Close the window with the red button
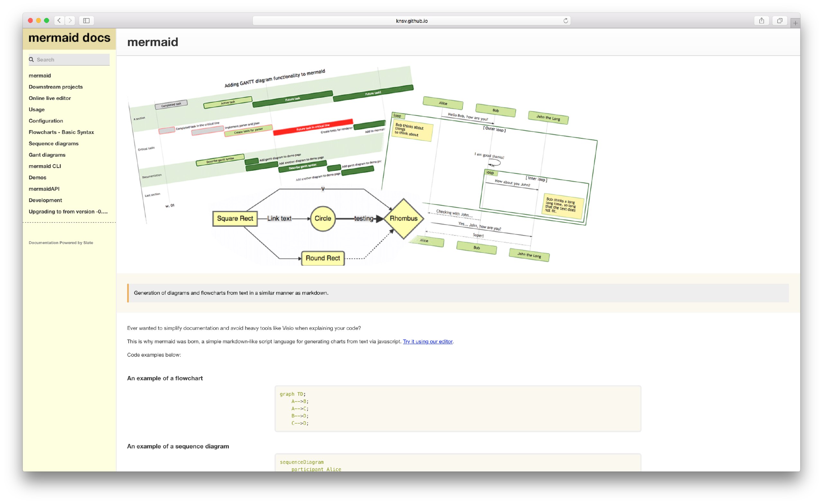The width and height of the screenshot is (823, 504). coord(31,20)
